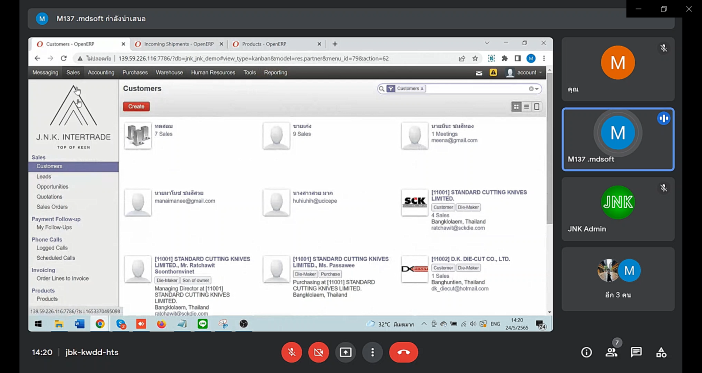
Task: Click the red Create button
Action: [136, 107]
